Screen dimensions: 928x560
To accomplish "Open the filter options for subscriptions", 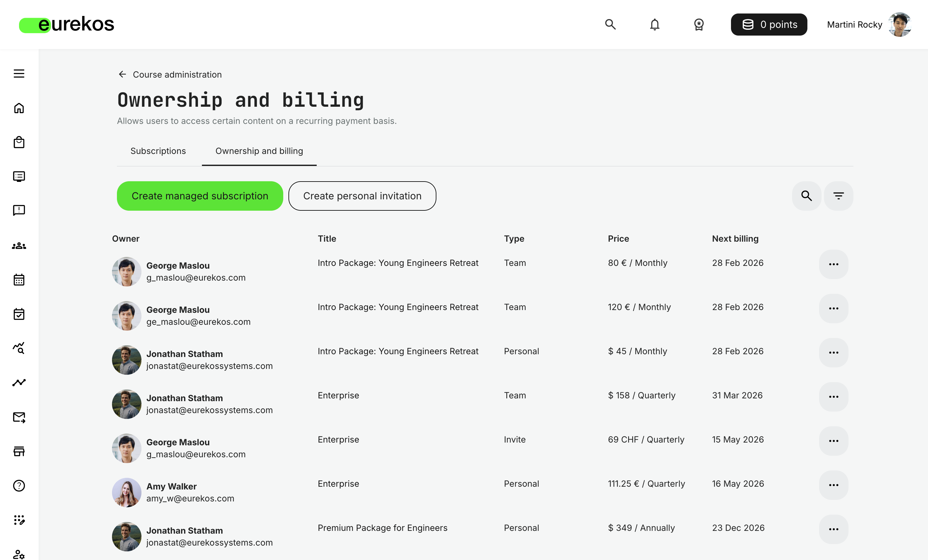I will [x=838, y=196].
